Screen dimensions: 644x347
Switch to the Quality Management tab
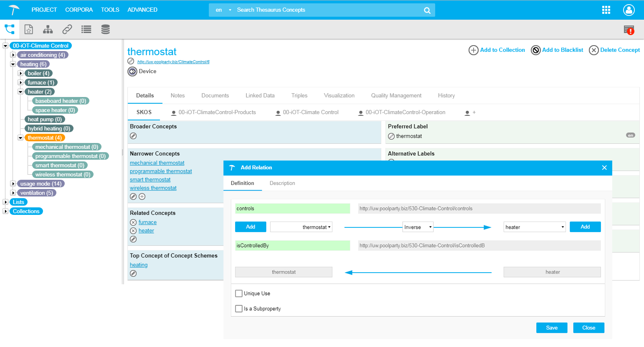pos(396,95)
